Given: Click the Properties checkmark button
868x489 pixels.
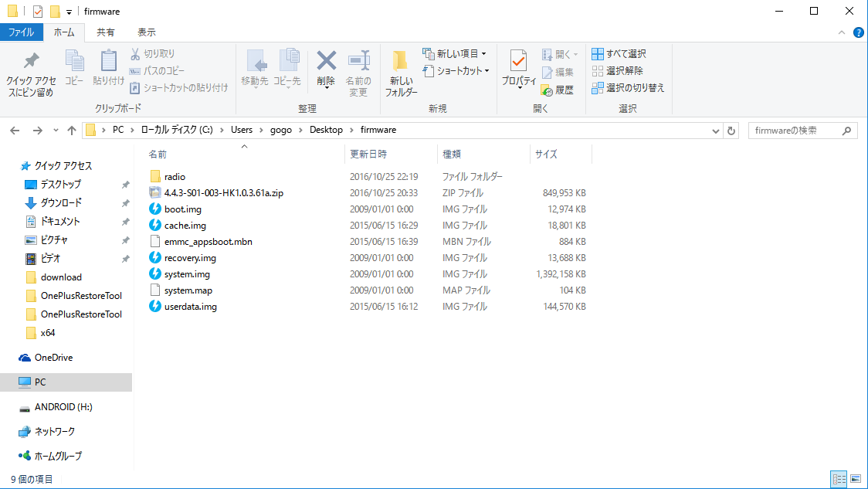Looking at the screenshot, I should (x=519, y=69).
